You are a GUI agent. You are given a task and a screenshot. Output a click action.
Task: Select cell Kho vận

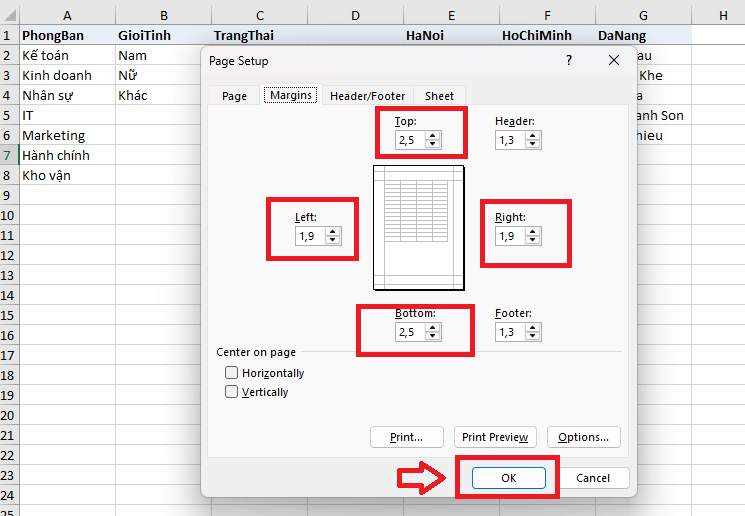(x=67, y=175)
